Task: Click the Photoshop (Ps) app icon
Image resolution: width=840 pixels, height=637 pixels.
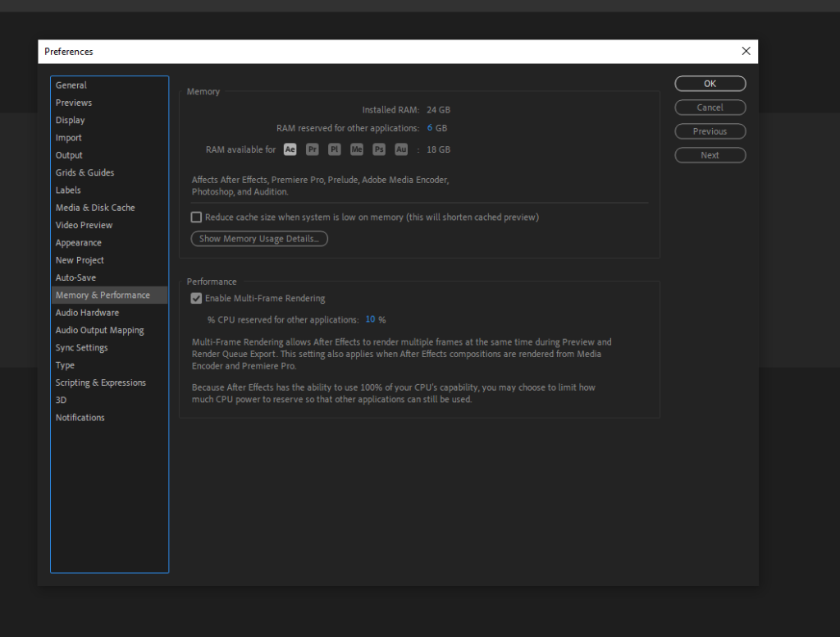Action: tap(378, 149)
